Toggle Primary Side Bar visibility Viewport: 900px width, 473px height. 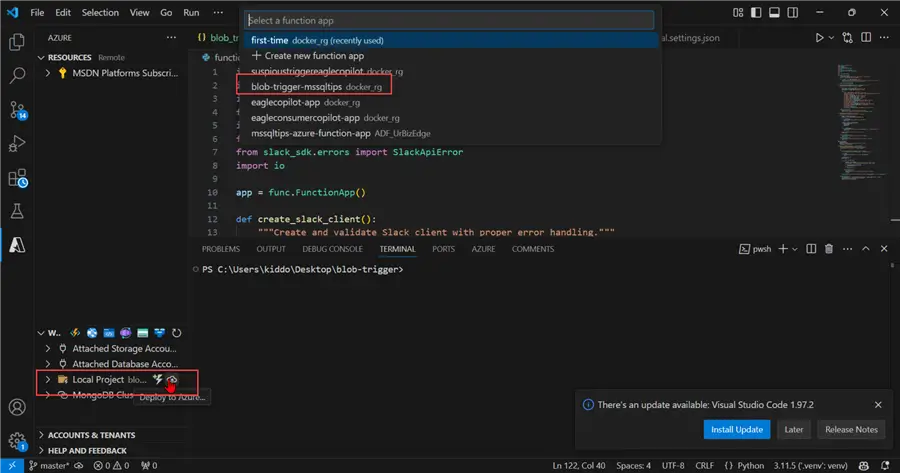tap(756, 13)
